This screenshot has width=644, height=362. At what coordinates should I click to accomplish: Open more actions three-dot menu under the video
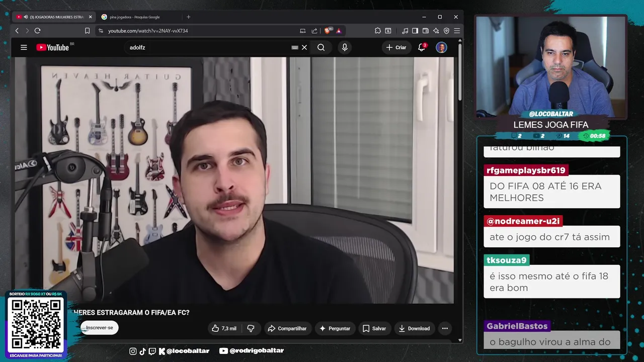445,328
